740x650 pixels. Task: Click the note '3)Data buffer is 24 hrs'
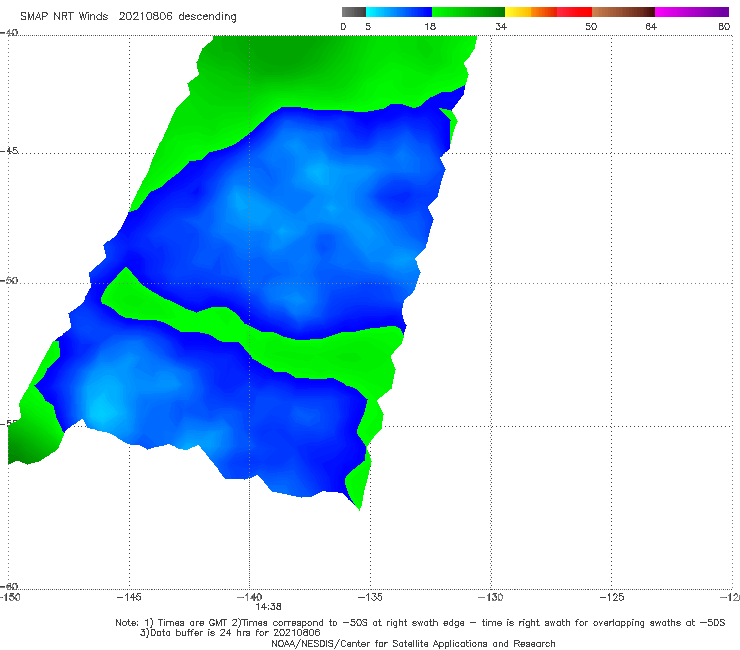point(230,633)
